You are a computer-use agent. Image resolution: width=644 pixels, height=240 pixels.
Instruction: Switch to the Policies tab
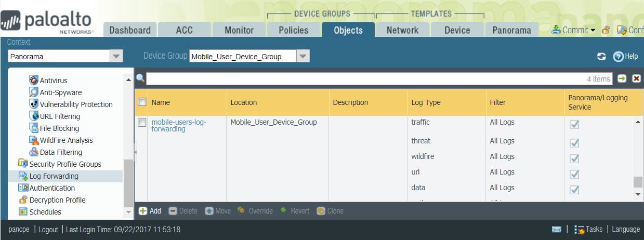[x=293, y=30]
